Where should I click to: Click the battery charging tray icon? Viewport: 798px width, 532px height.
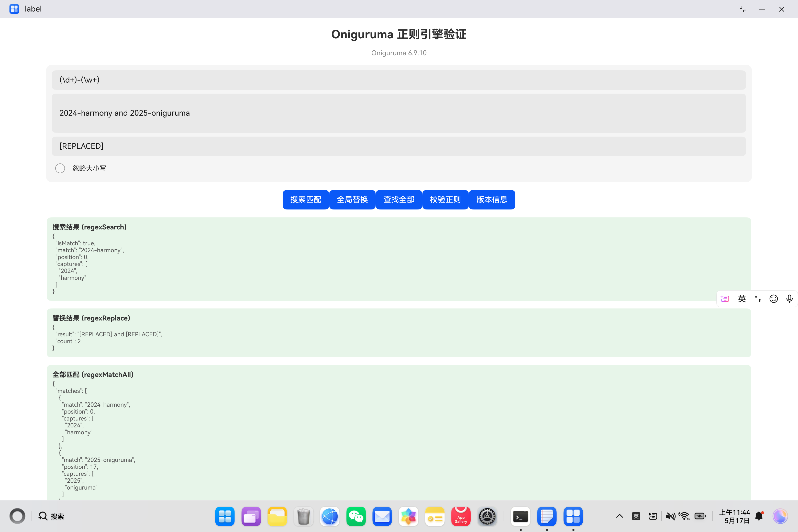tap(700, 516)
